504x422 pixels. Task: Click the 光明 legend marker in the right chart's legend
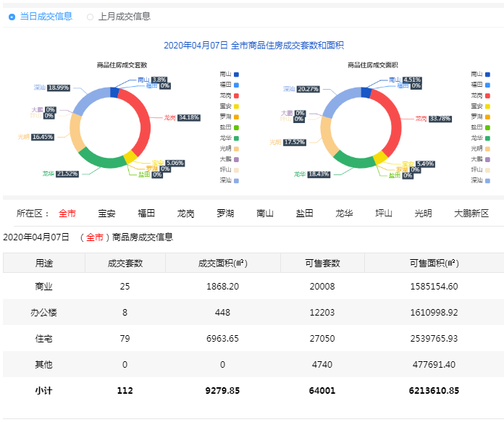point(487,148)
